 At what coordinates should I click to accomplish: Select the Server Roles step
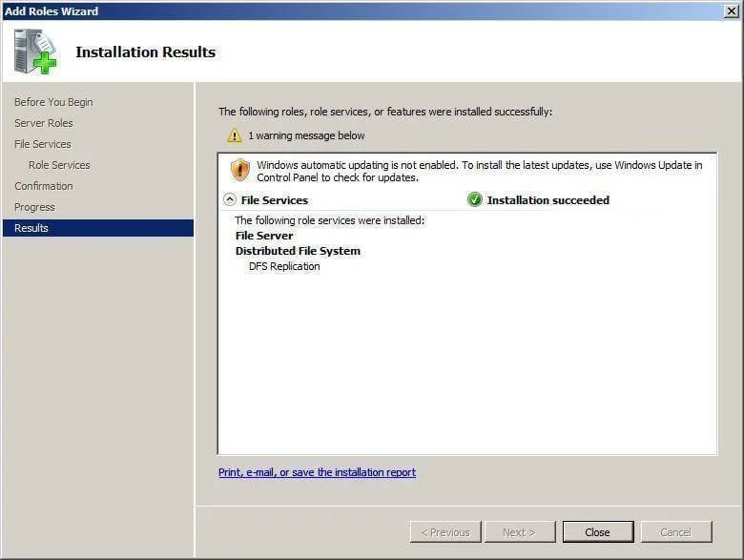pyautogui.click(x=44, y=123)
